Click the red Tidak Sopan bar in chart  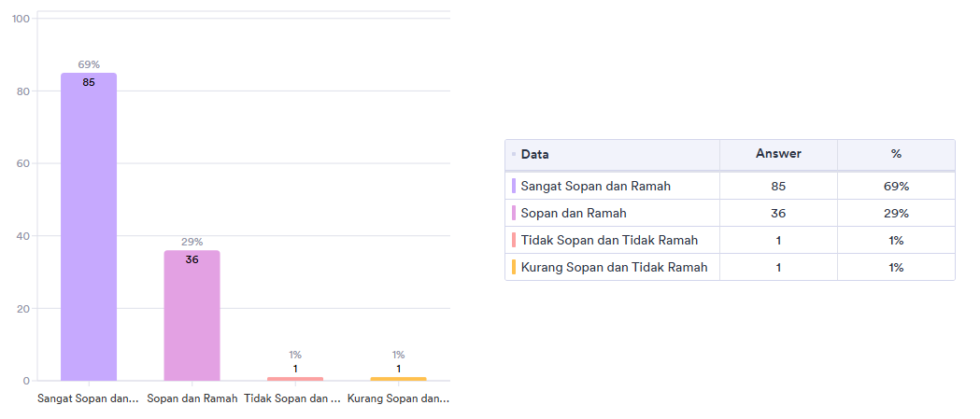coord(295,379)
